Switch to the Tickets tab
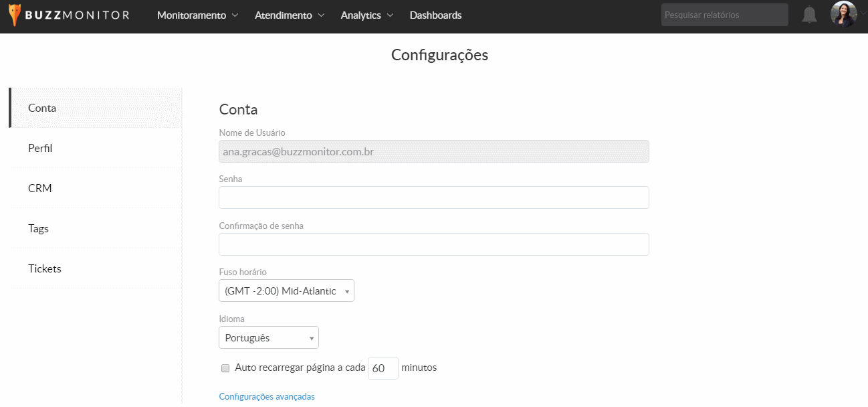The height and width of the screenshot is (407, 868). pyautogui.click(x=45, y=268)
